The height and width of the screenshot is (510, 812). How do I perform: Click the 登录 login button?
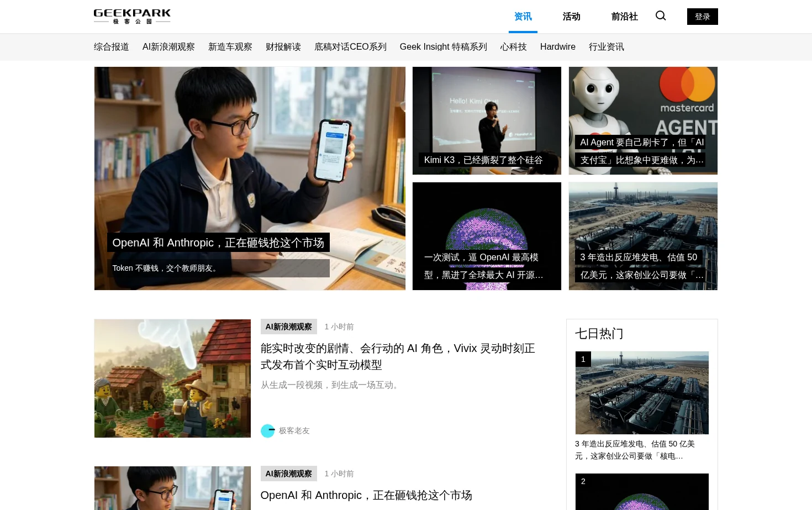point(703,17)
